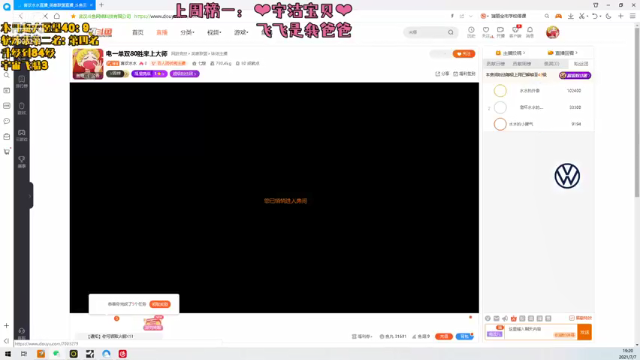Click the red gift icon in chat toolbar
This screenshot has width=640, height=360.
[x=513, y=318]
